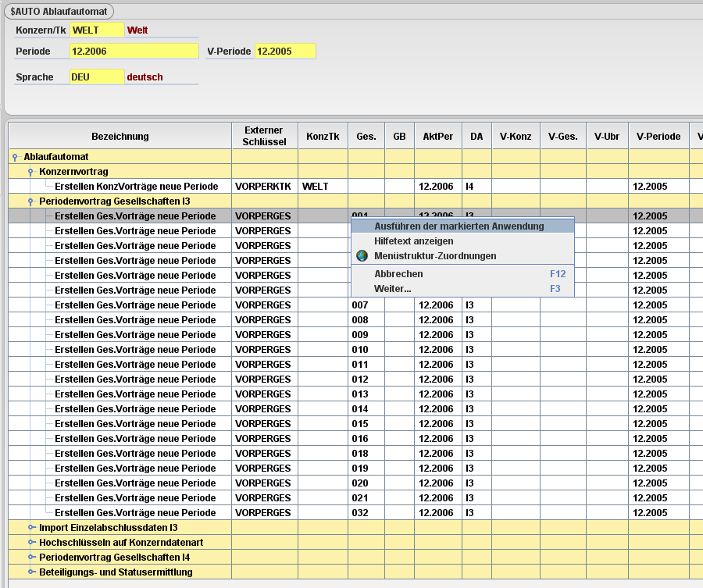Screen dimensions: 703x588
Task: Collapse Periodenvortrag Gesellschaften I3 node
Action: 30,201
